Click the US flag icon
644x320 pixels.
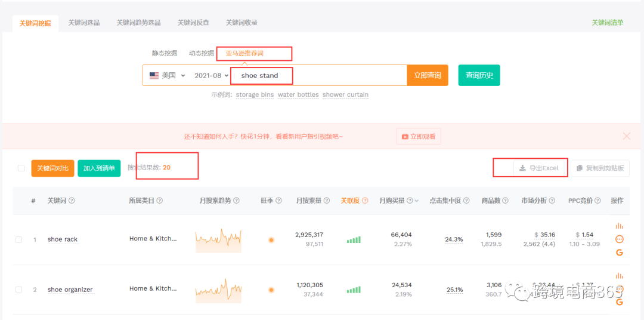(x=154, y=76)
